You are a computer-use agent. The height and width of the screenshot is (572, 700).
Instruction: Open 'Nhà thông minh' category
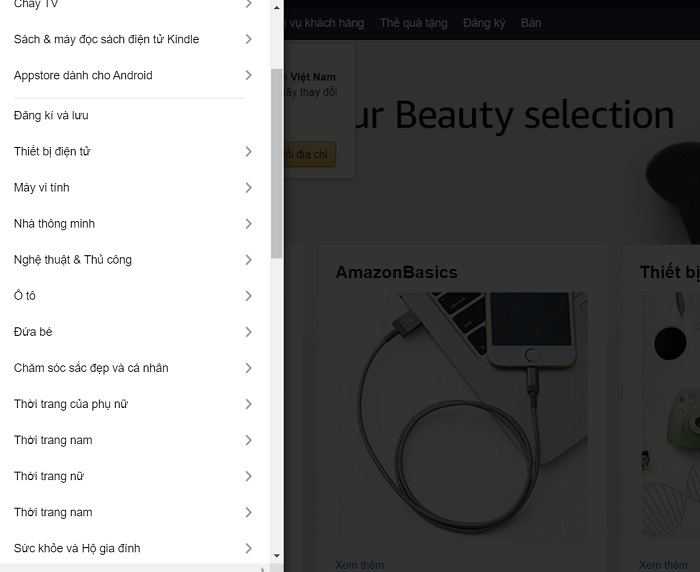coord(133,224)
